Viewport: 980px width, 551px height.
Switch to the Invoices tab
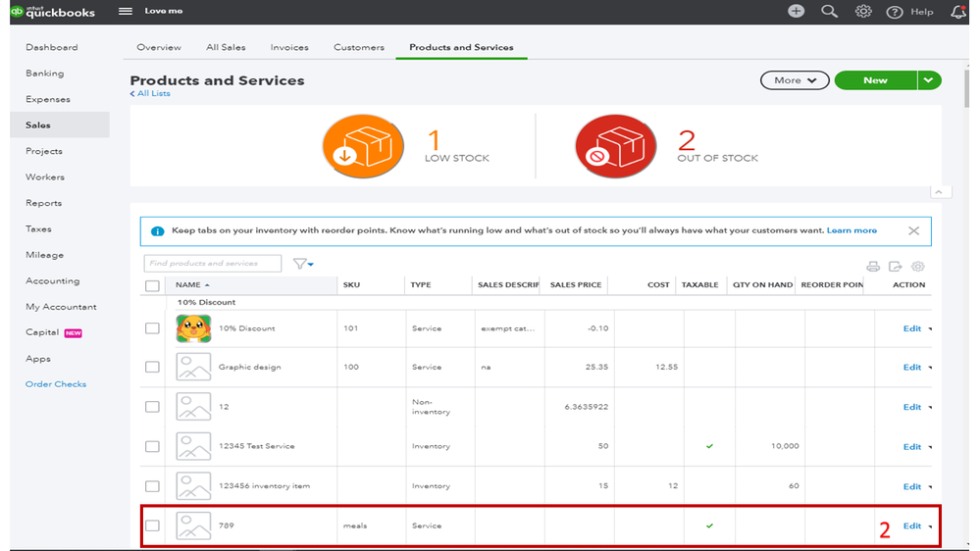pos(289,47)
